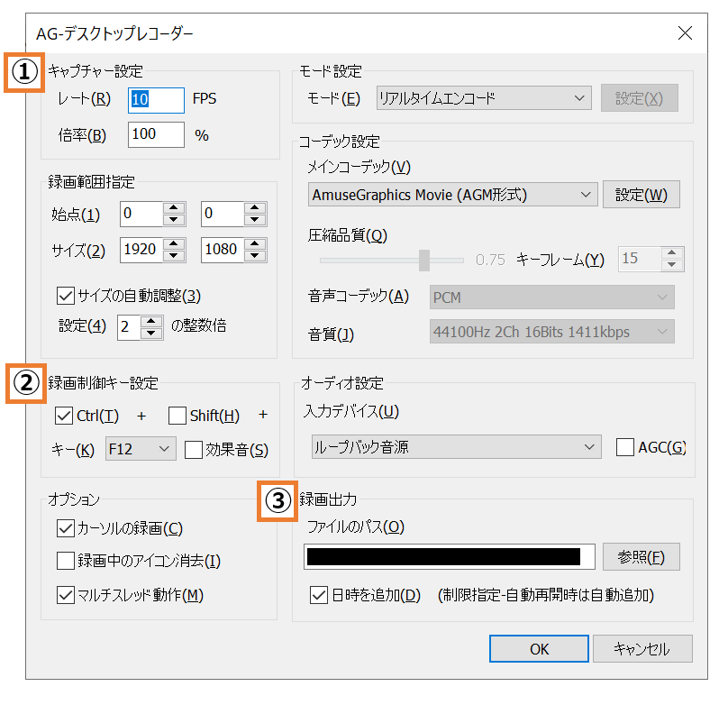Open the 入力デバイス(U) ループバック音源 dropdown
This screenshot has width=728, height=714.
pos(457,447)
